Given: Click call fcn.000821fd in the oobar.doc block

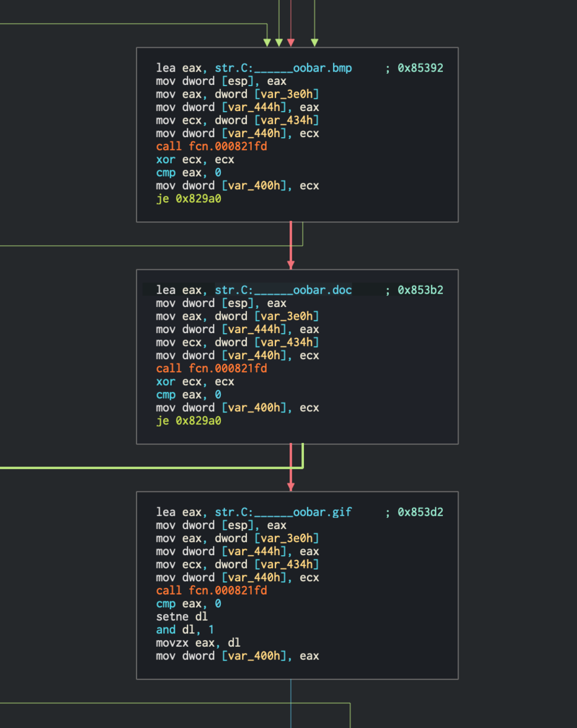Looking at the screenshot, I should [212, 368].
